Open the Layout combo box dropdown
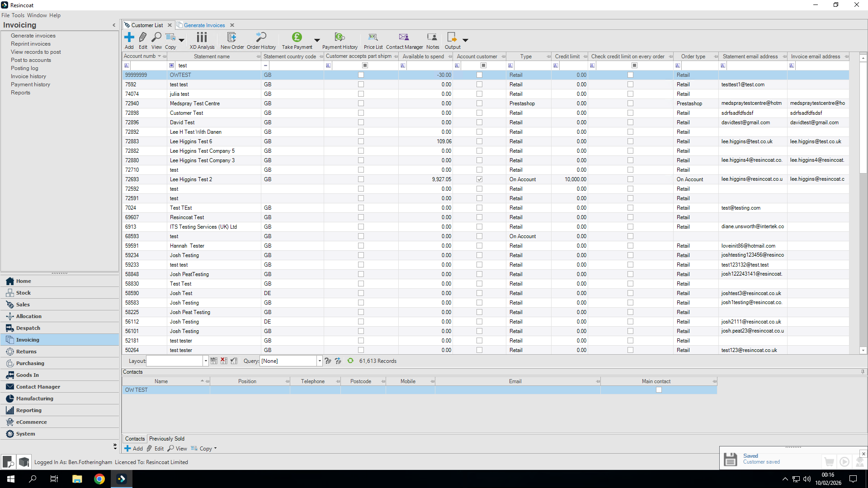The height and width of the screenshot is (488, 868). pos(206,361)
